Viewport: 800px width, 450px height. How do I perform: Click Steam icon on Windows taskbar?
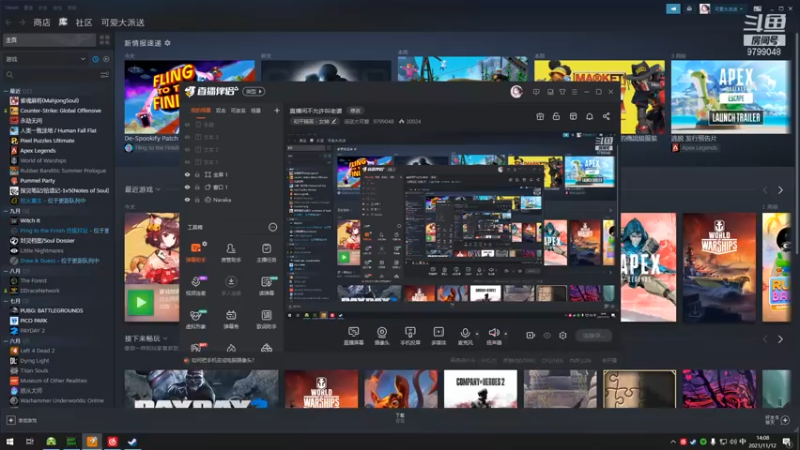(132, 441)
